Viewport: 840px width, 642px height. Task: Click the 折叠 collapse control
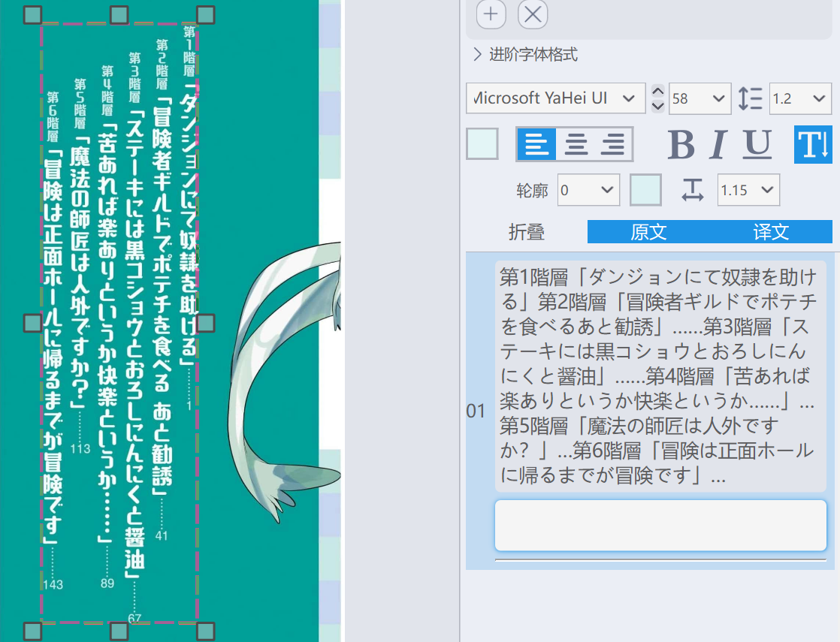coord(526,232)
